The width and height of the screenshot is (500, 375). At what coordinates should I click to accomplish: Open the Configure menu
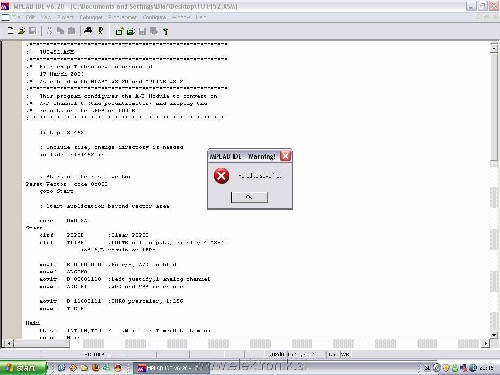coord(154,17)
